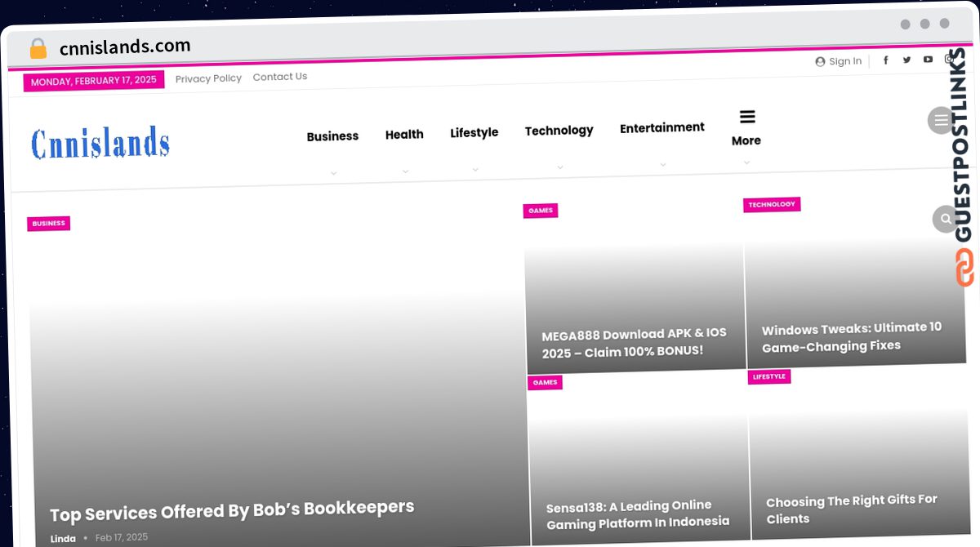Screen dimensions: 980x547
Task: Open Top Services Offered By Bob's Bookkeepers article
Action: click(x=232, y=510)
